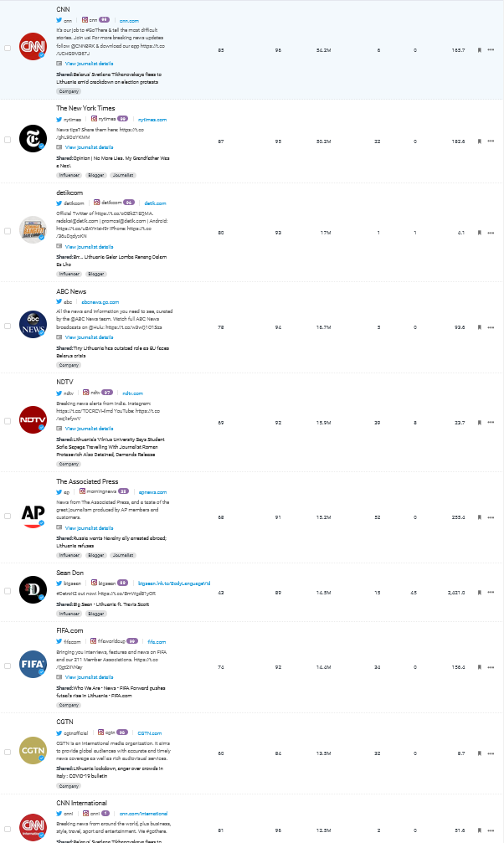Open three-dot menu for NDTV
This screenshot has width=504, height=843.
click(491, 422)
